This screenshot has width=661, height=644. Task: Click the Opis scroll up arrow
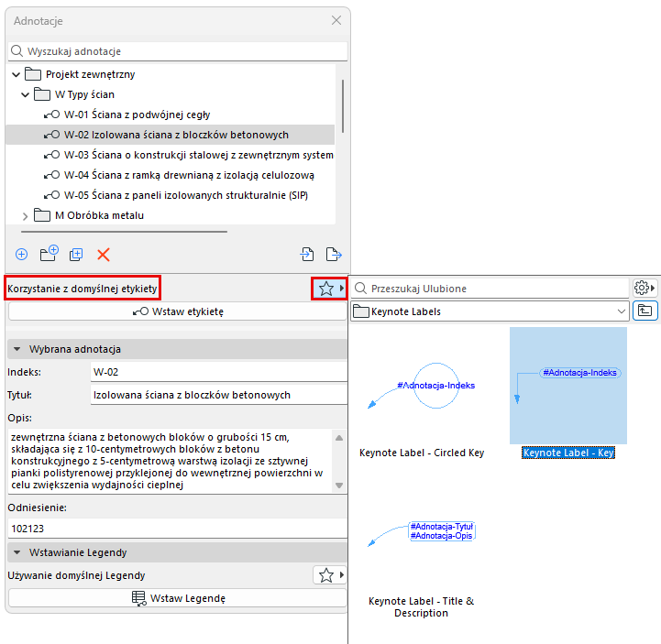(x=339, y=438)
